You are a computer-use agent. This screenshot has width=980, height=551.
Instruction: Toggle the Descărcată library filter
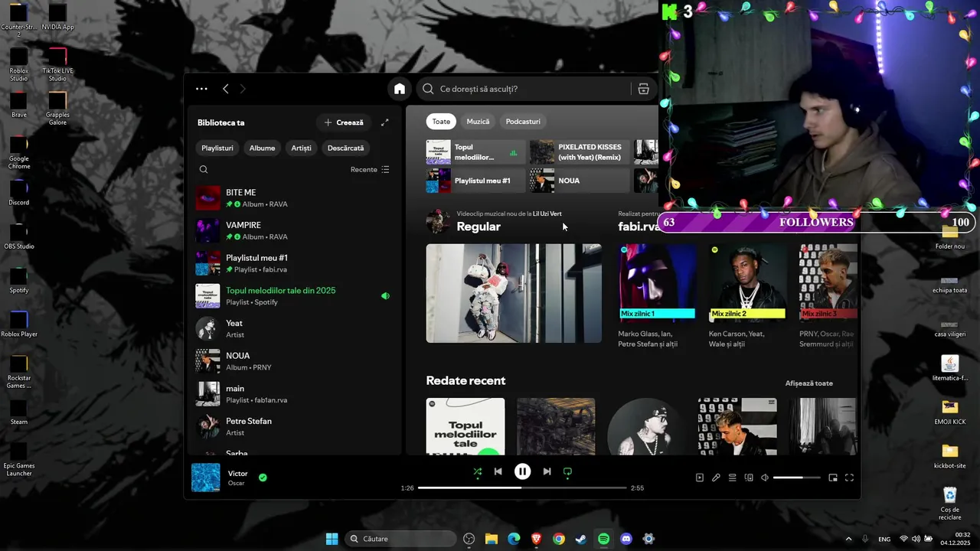tap(345, 148)
